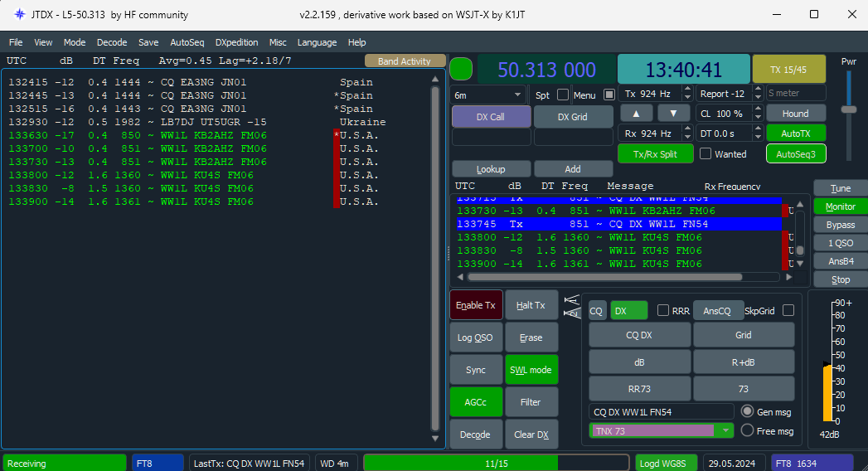Toggle the Monitor button
The height and width of the screenshot is (471, 868).
[x=840, y=206]
